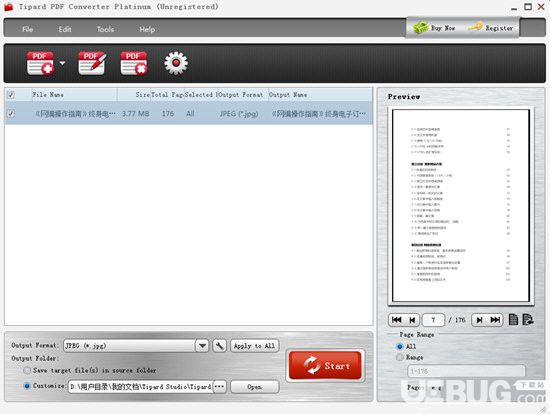Select the JPEG (*.jpg) cell in file row

pos(239,114)
